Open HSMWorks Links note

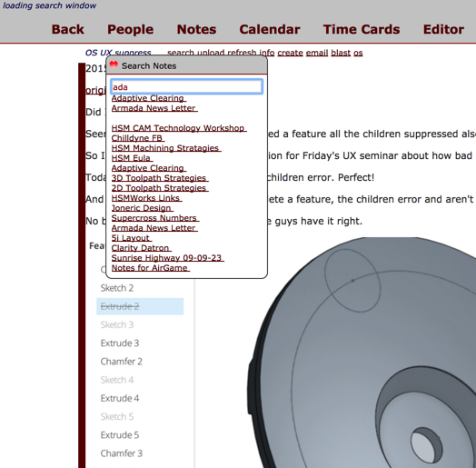146,198
